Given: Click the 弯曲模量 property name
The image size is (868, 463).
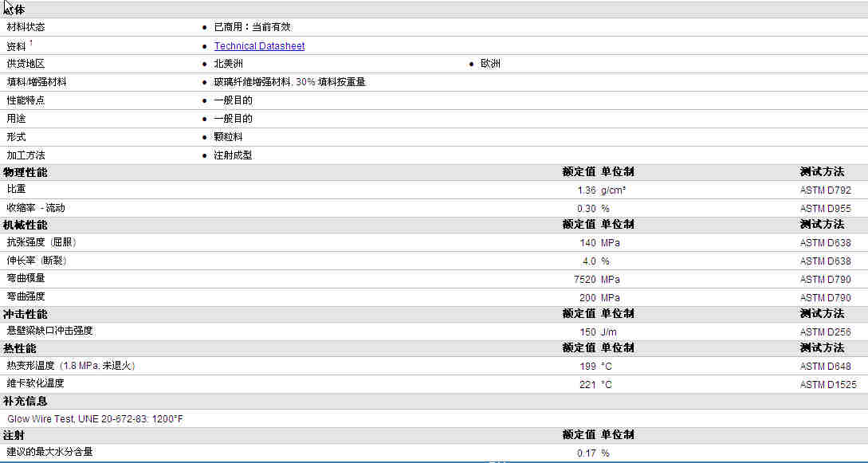Looking at the screenshot, I should tap(26, 278).
